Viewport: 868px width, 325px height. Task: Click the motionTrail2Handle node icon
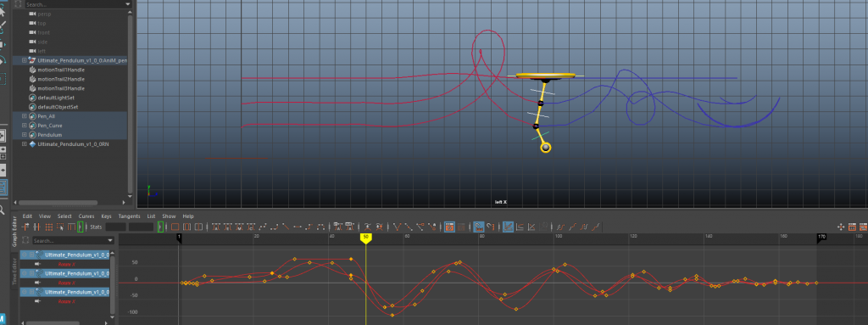click(32, 79)
